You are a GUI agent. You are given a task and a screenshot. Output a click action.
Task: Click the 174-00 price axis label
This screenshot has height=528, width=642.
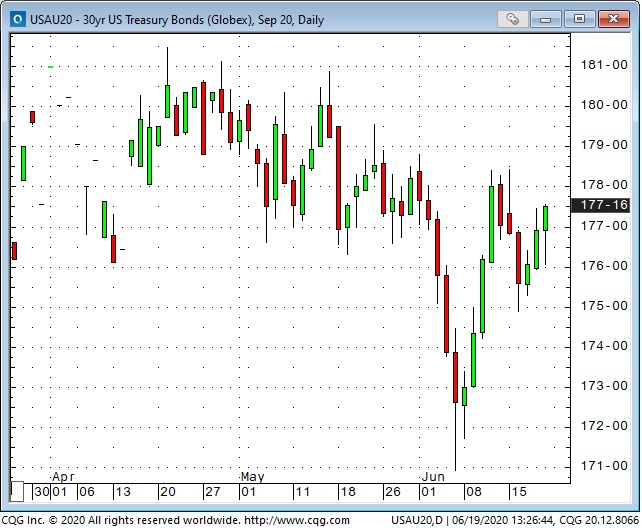tap(604, 346)
